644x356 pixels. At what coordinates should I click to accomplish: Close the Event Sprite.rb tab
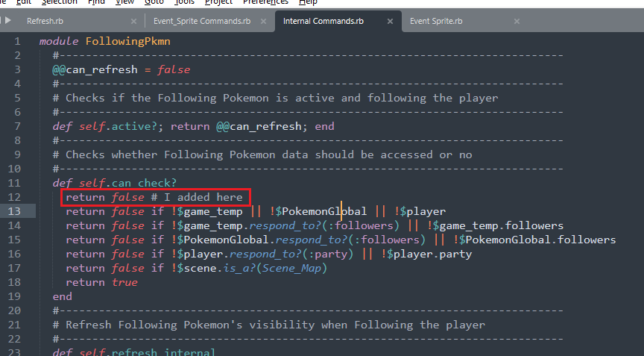click(x=517, y=21)
